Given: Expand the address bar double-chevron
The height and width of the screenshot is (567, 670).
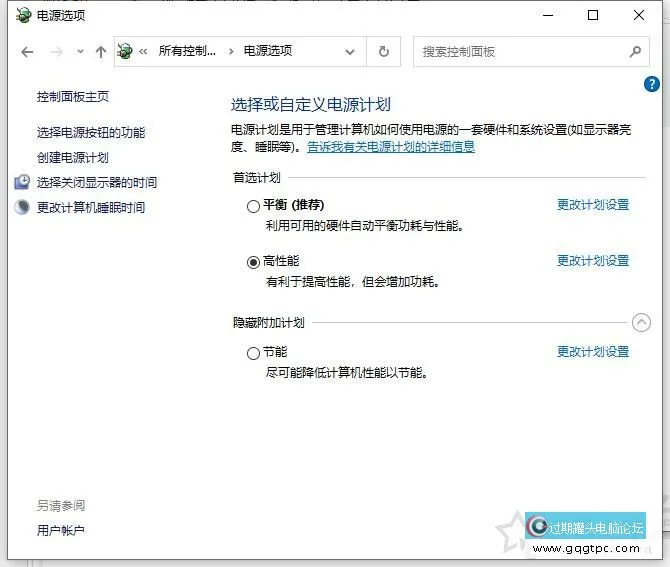Looking at the screenshot, I should [x=143, y=52].
